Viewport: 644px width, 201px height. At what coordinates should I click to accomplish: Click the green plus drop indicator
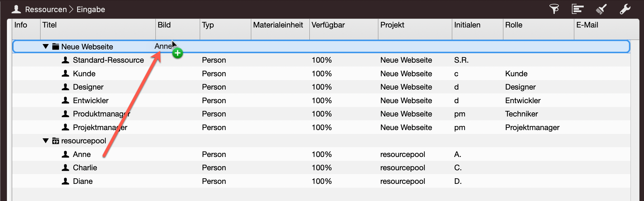point(178,53)
